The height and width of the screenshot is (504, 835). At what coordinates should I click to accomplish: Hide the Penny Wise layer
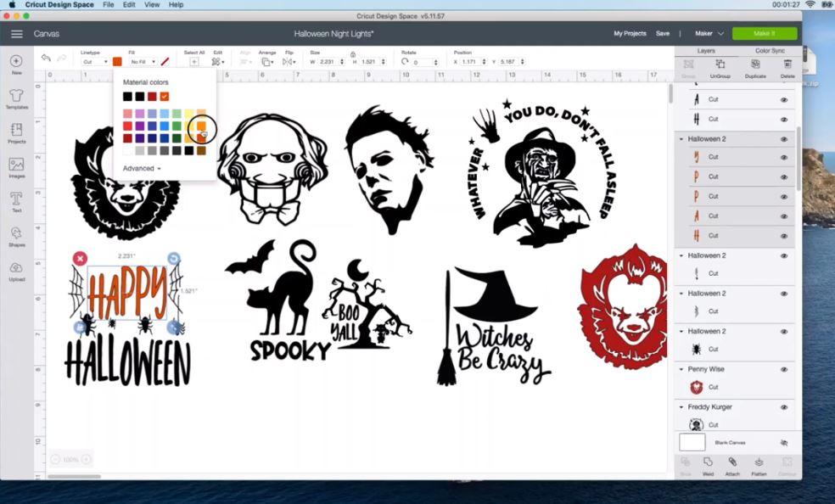[x=784, y=369]
